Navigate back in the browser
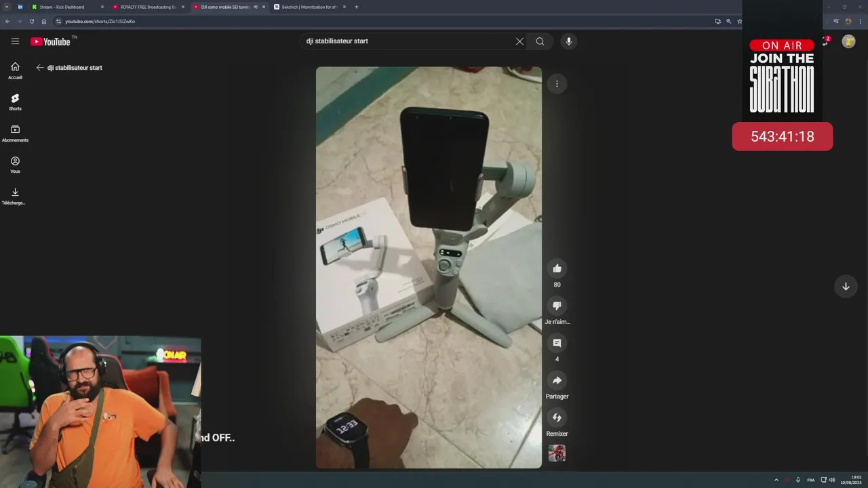This screenshot has width=868, height=488. [x=7, y=21]
